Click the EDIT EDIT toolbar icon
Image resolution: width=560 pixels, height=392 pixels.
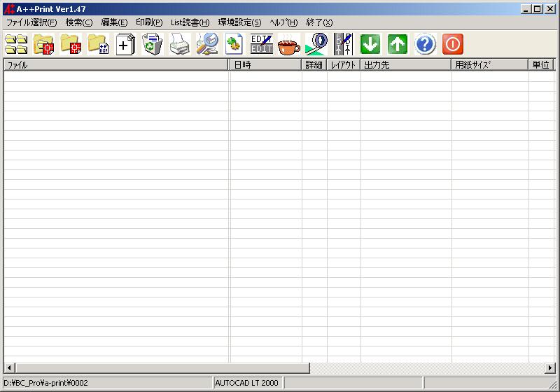tap(261, 45)
